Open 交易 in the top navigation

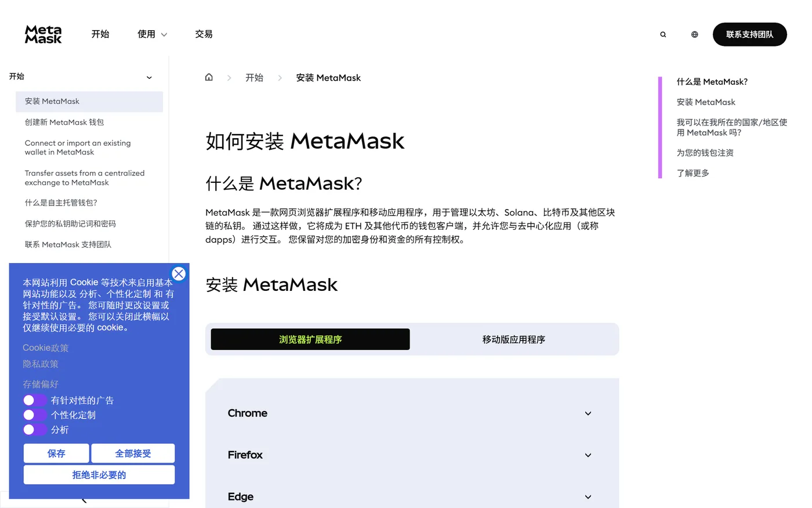click(204, 34)
